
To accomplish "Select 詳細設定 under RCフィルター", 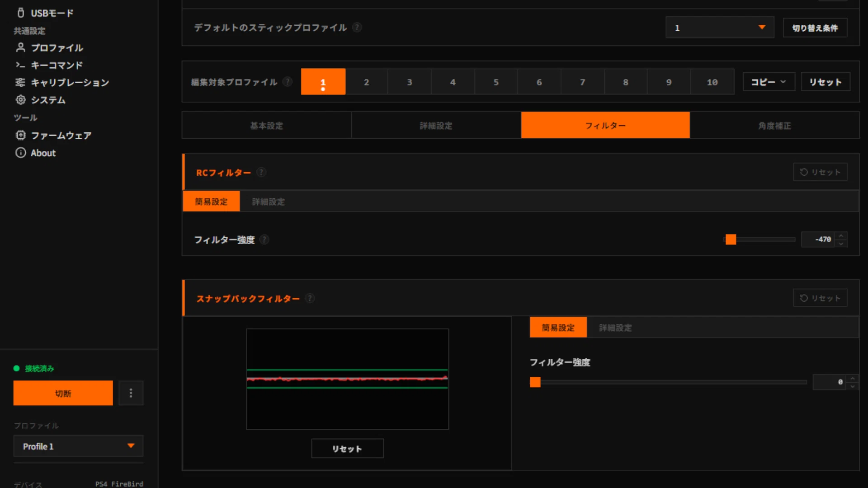I will coord(269,201).
